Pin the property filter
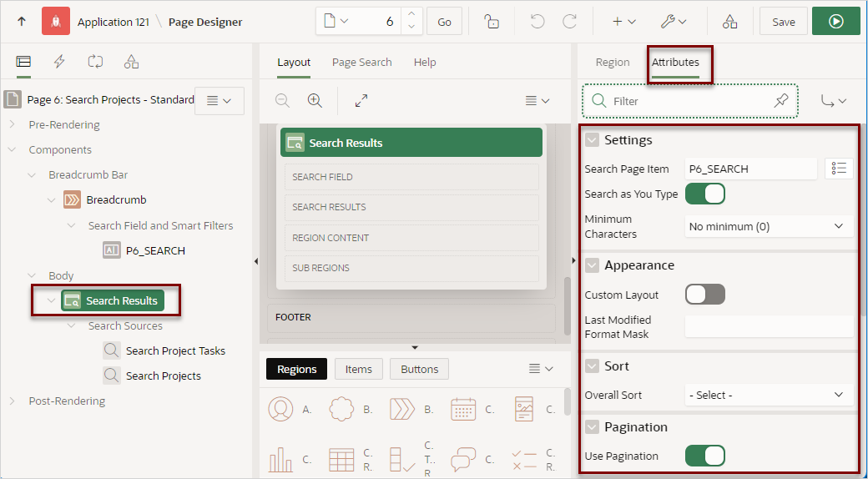Screen dimensions: 868x479 coord(781,101)
